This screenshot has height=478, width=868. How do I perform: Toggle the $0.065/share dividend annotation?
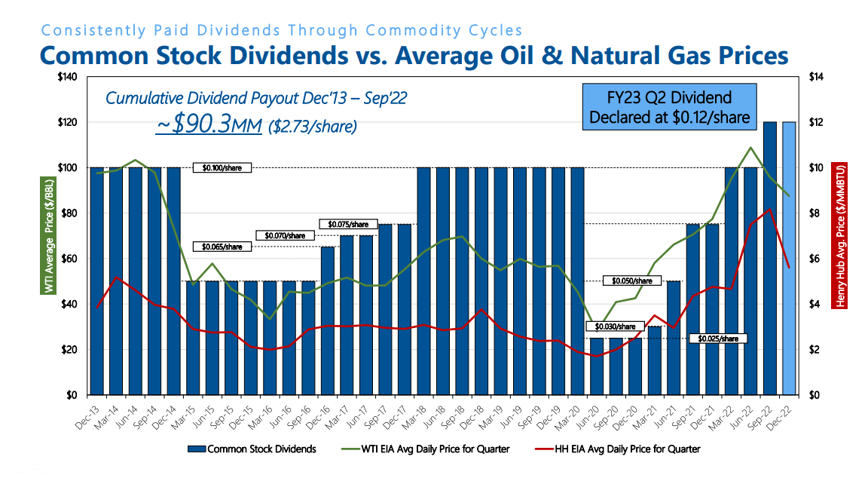pos(222,246)
